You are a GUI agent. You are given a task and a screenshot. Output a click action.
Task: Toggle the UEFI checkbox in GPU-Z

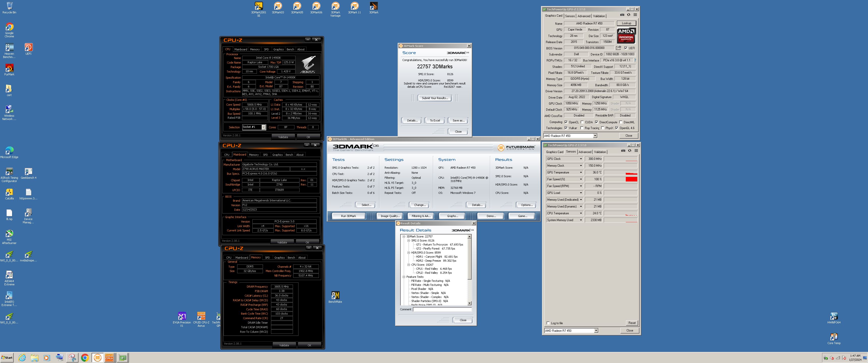click(626, 48)
